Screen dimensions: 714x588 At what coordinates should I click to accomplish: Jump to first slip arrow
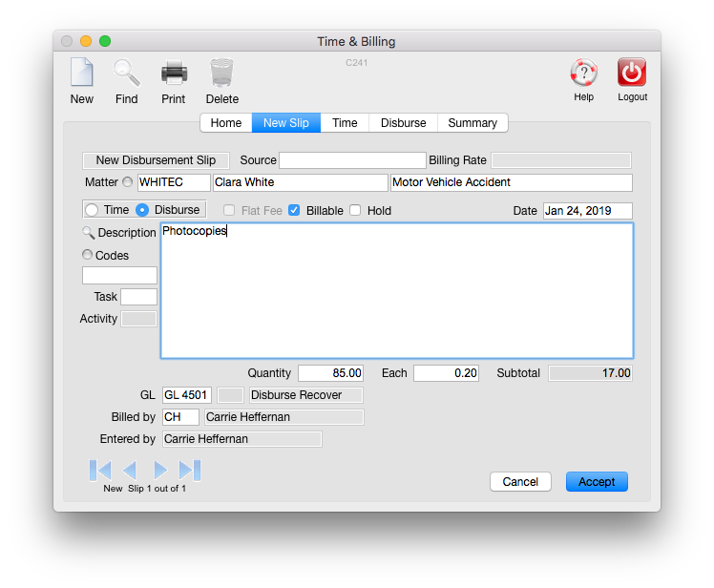click(100, 470)
